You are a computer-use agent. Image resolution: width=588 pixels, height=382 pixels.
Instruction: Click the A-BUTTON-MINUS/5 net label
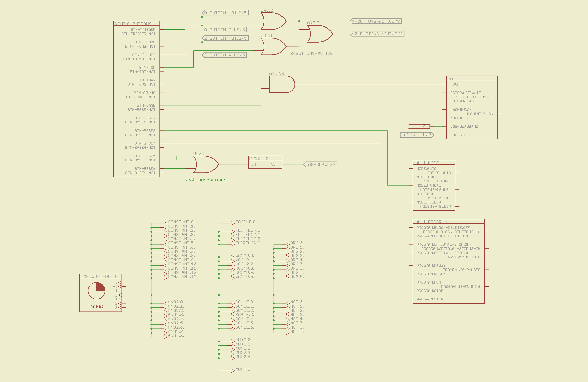[x=225, y=13]
